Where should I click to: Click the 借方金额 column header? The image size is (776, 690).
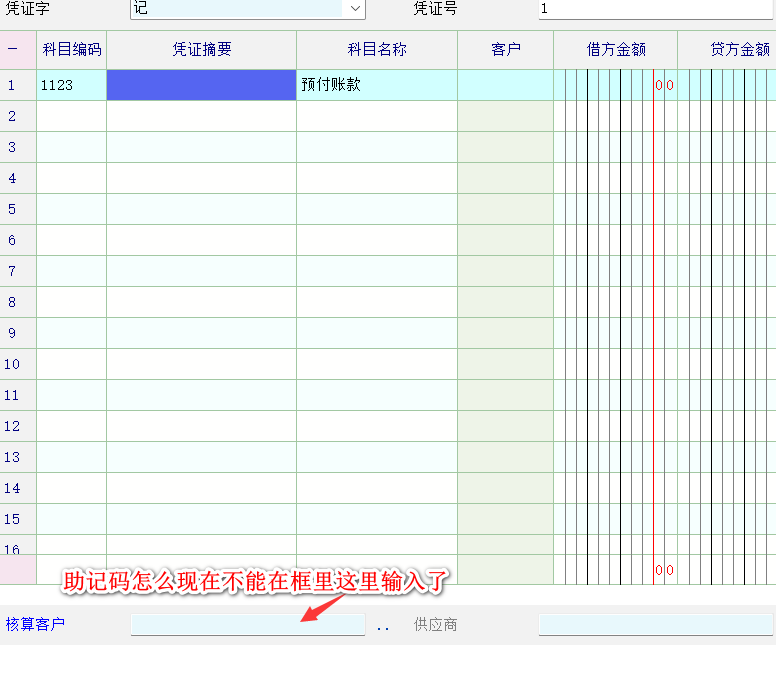(x=616, y=49)
